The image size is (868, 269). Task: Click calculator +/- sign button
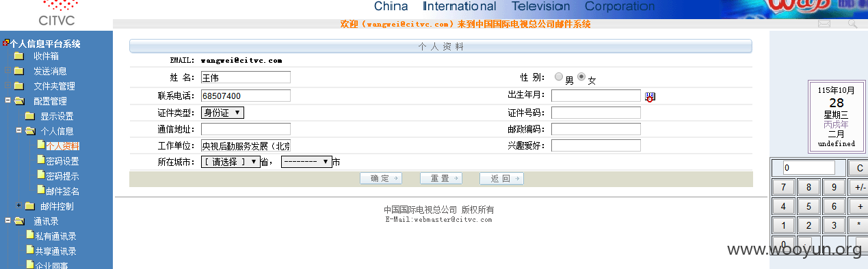(x=858, y=187)
